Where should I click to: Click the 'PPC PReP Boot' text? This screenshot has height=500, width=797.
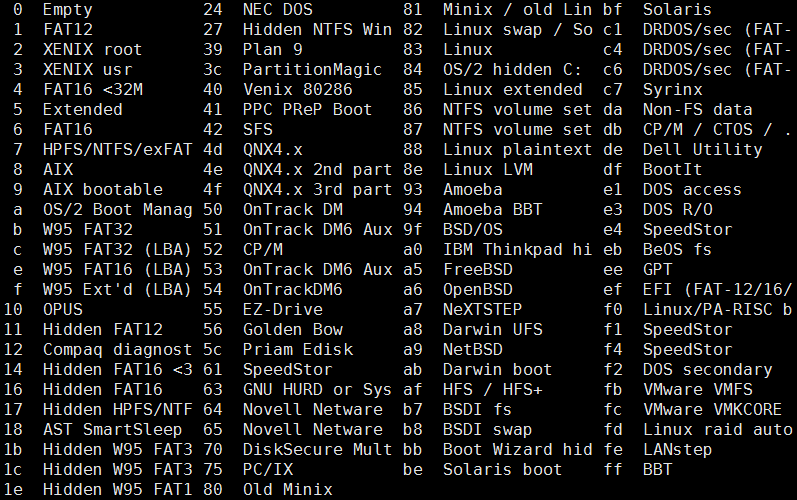click(x=307, y=110)
